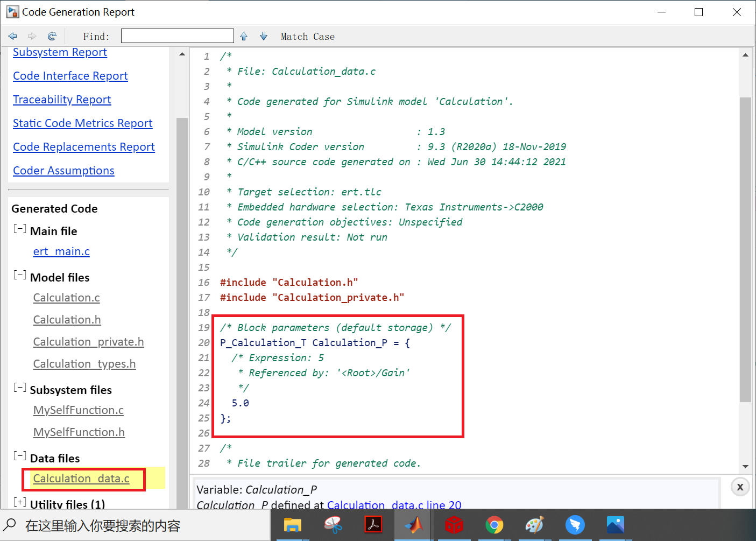The height and width of the screenshot is (541, 756).
Task: Navigate forward using the right arrow icon
Action: (x=32, y=36)
